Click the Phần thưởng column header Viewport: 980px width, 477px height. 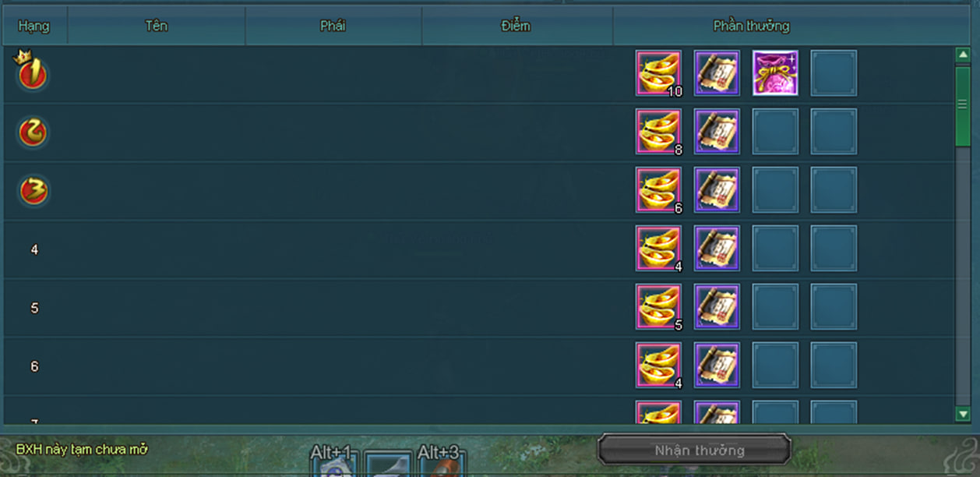[x=752, y=26]
